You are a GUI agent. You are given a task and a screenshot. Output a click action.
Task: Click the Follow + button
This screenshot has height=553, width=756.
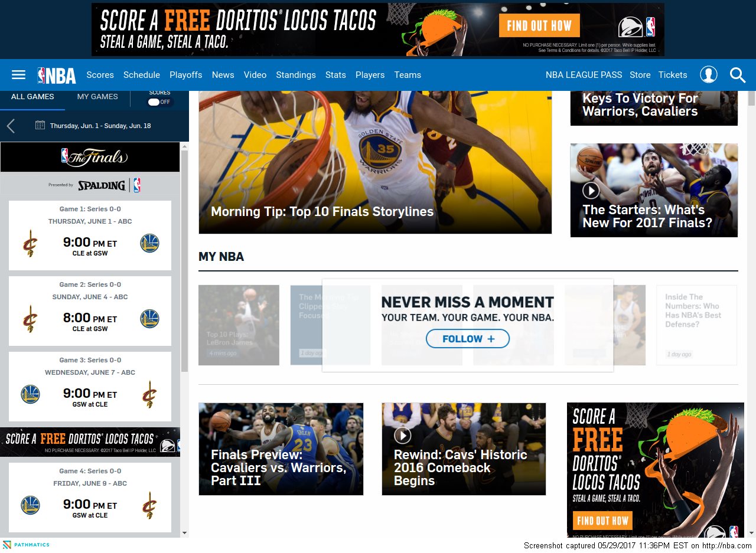[x=468, y=339]
